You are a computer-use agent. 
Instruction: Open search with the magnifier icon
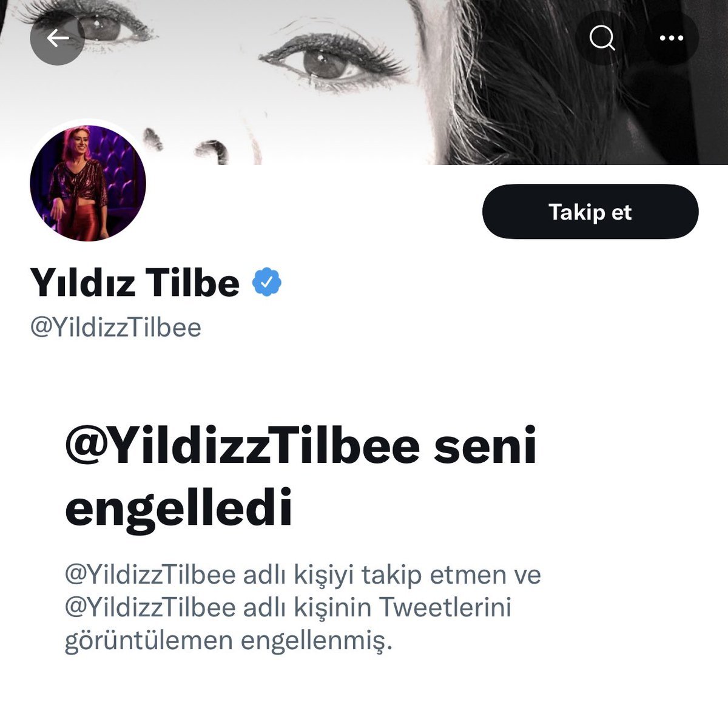pyautogui.click(x=602, y=38)
